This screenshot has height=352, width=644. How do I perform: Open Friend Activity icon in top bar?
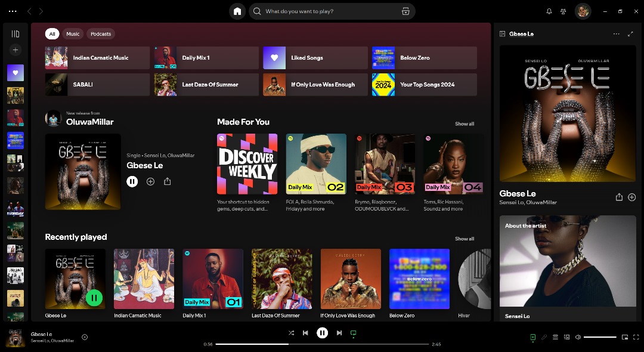(x=563, y=11)
